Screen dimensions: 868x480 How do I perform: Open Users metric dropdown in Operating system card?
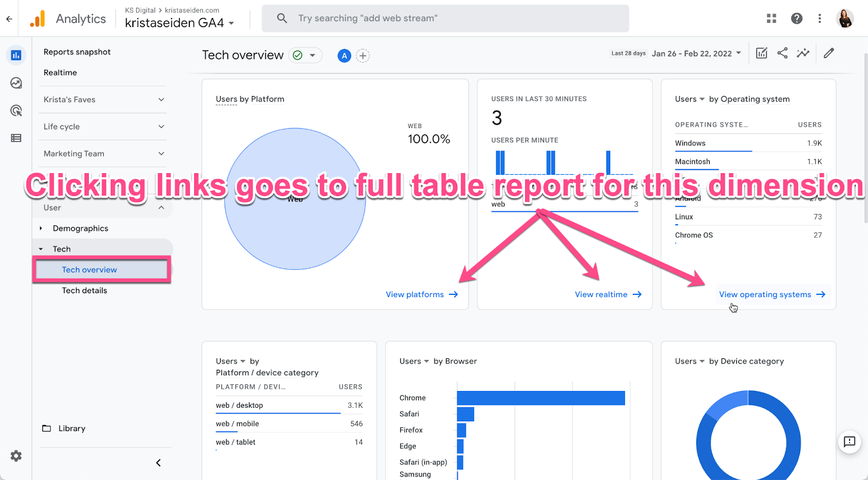(690, 99)
